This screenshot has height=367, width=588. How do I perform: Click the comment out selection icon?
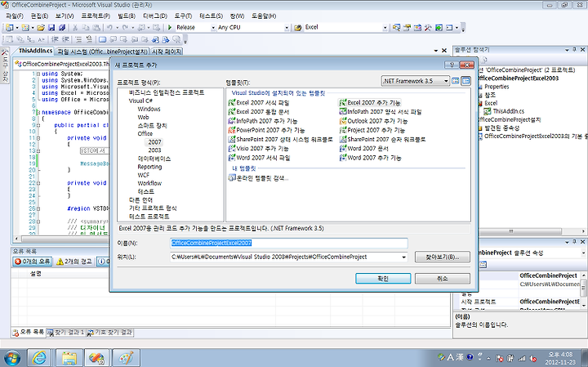point(78,39)
